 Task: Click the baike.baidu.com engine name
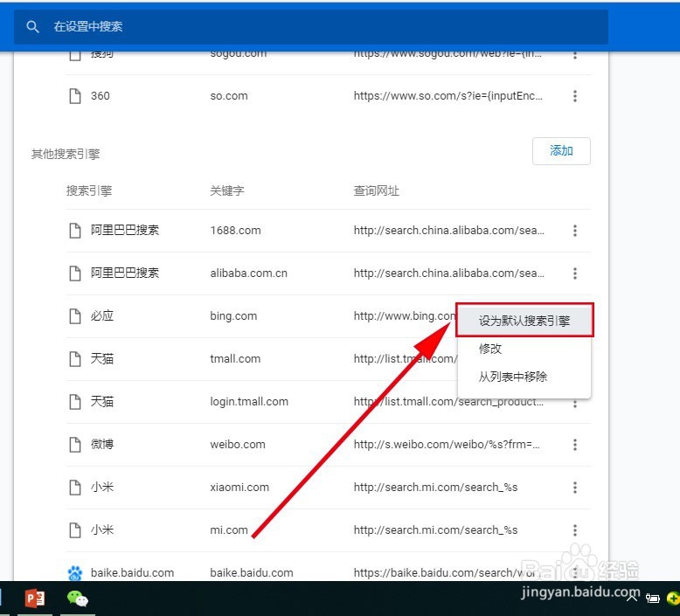[x=132, y=573]
